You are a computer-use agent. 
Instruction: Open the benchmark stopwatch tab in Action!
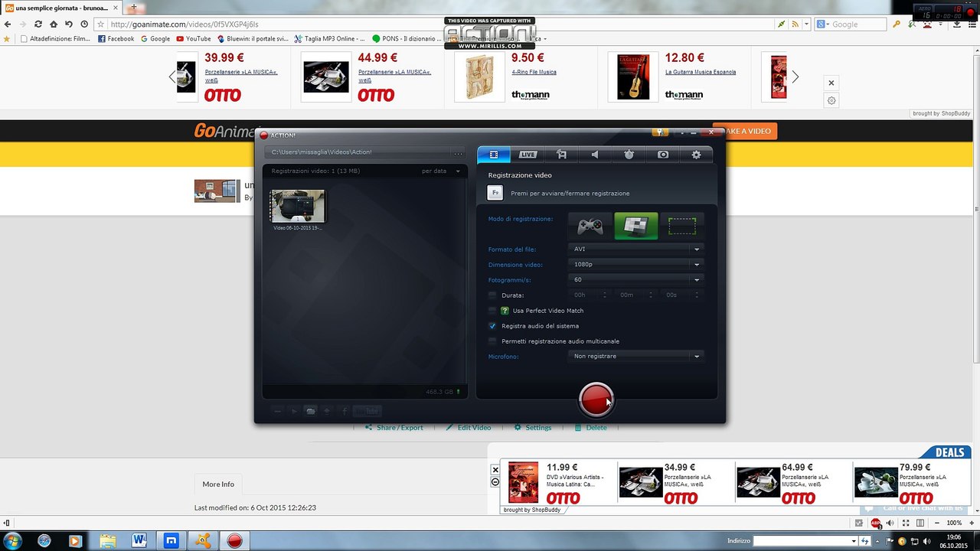(629, 155)
